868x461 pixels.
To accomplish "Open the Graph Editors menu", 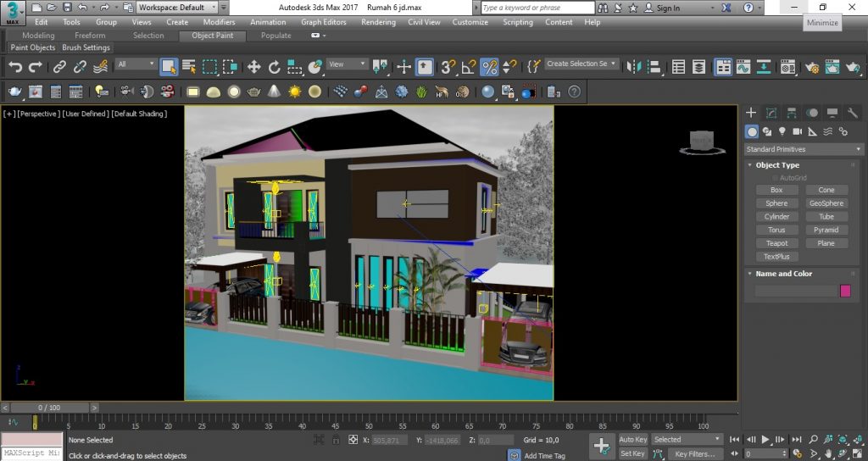I will click(324, 22).
